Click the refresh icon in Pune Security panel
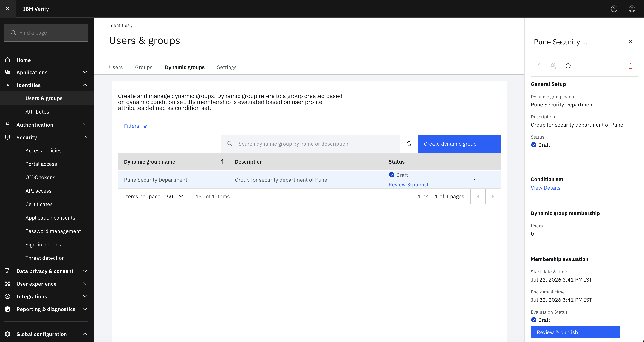 (x=568, y=66)
